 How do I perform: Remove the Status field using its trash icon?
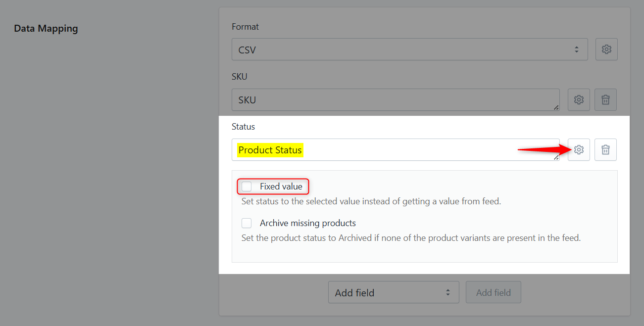tap(605, 149)
